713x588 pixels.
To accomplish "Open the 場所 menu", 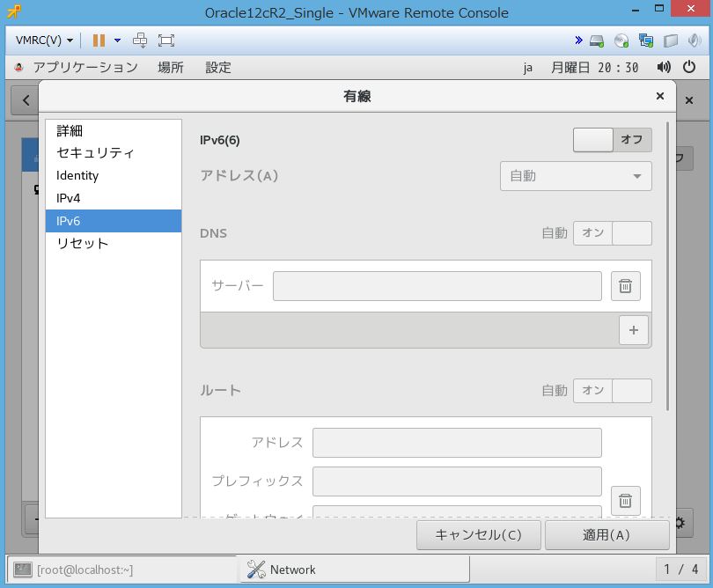I will click(171, 67).
